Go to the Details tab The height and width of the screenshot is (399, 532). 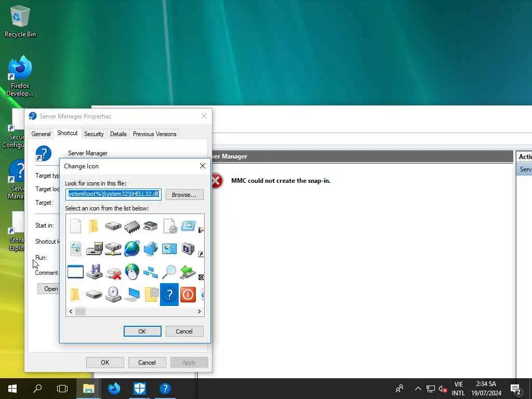(118, 134)
